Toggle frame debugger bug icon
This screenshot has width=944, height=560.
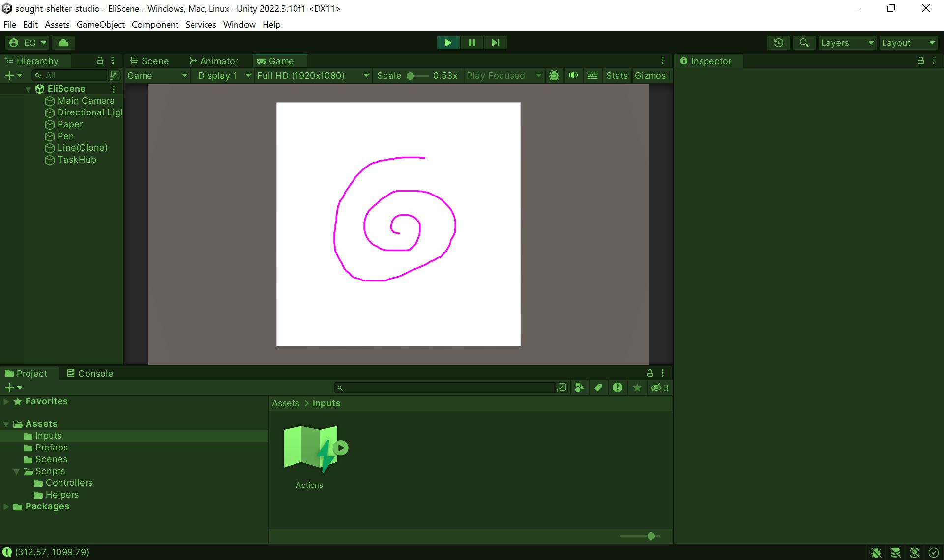pyautogui.click(x=554, y=75)
